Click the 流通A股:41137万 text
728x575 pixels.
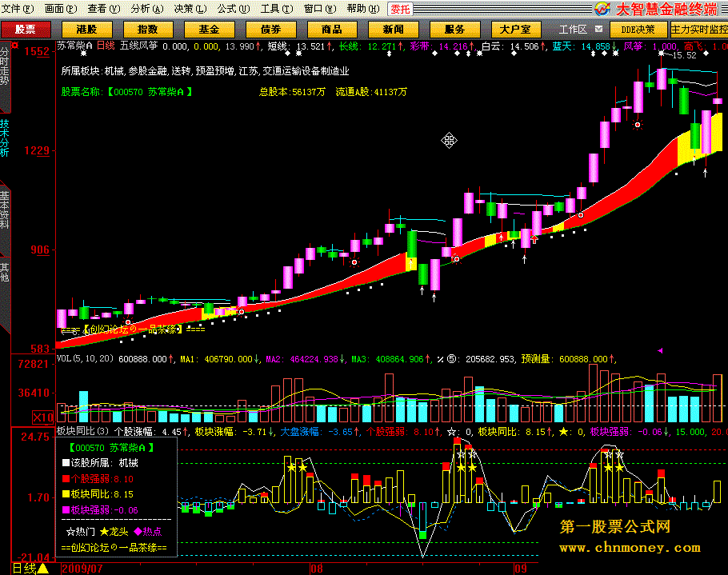click(371, 92)
